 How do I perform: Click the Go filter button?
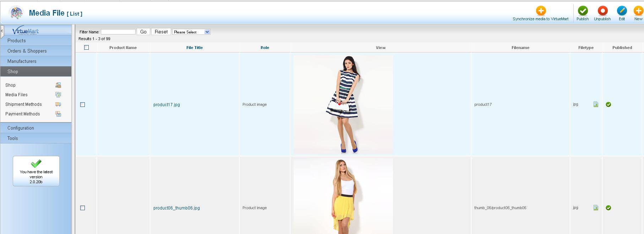click(x=143, y=32)
